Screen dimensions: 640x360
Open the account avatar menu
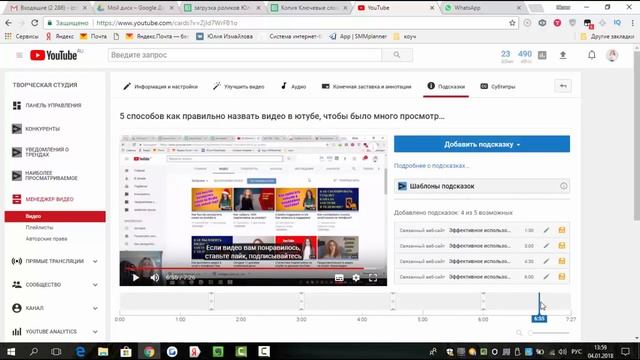pyautogui.click(x=612, y=55)
